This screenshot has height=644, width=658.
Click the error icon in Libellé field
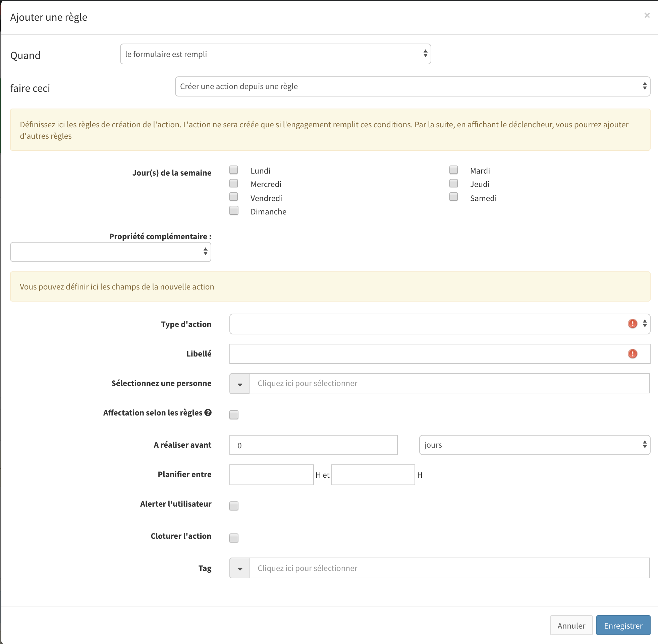632,353
